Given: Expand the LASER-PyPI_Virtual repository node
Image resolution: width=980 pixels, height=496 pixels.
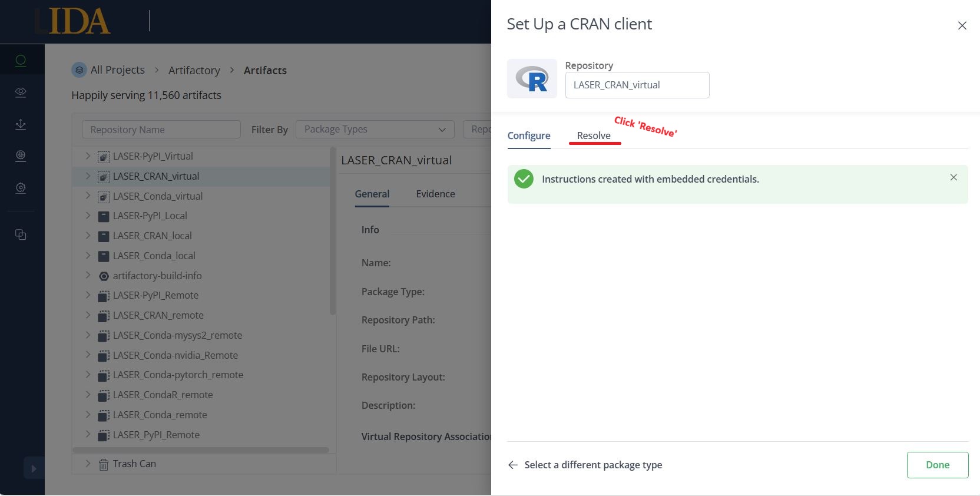Looking at the screenshot, I should tap(88, 156).
